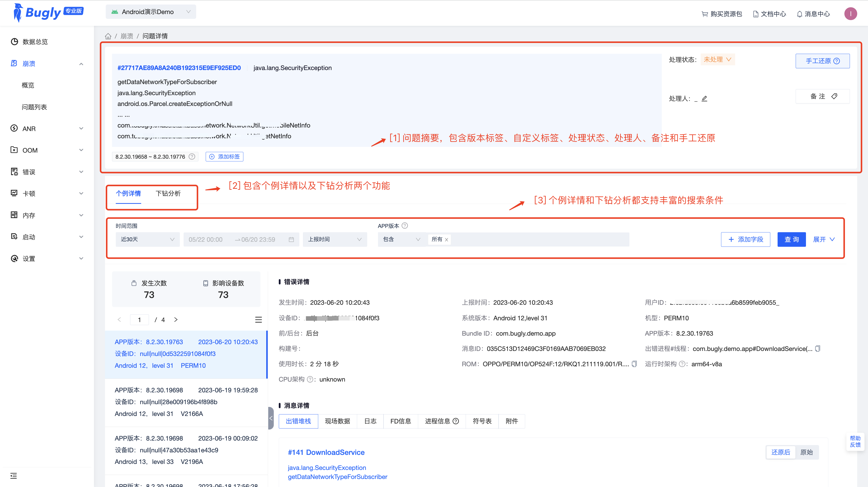Screen dimensions: 868x487
Task: Click version range help icon
Action: click(192, 157)
